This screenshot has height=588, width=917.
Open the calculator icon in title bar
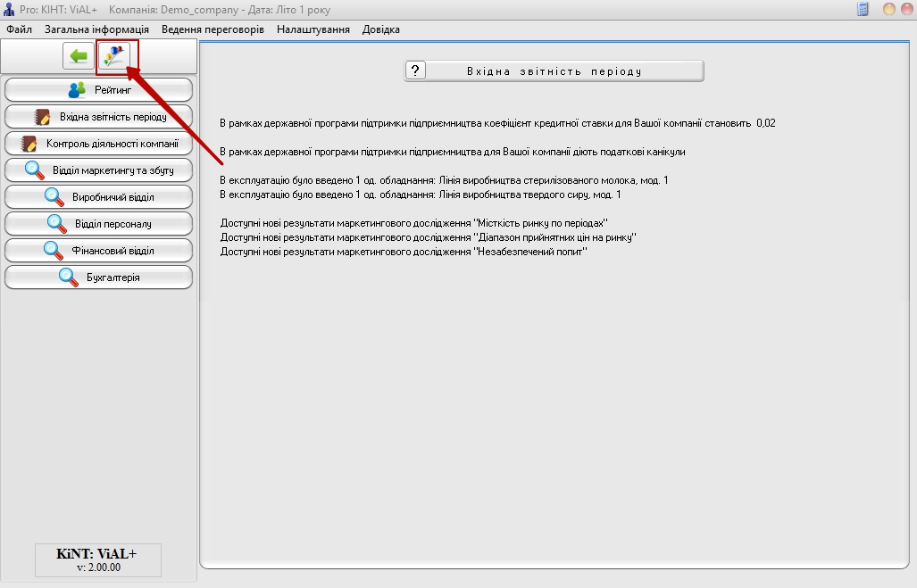tap(863, 9)
